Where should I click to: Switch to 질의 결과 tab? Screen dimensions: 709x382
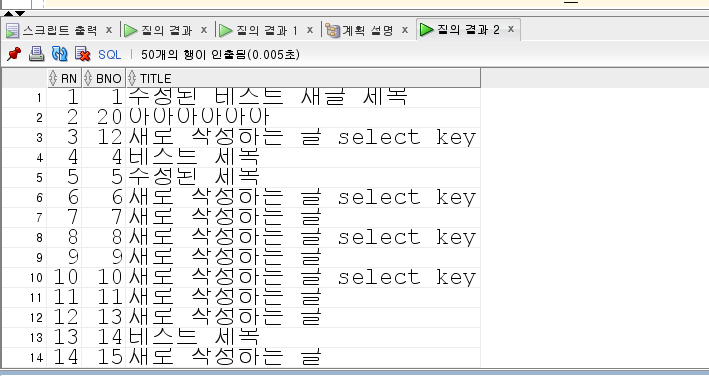pyautogui.click(x=167, y=30)
